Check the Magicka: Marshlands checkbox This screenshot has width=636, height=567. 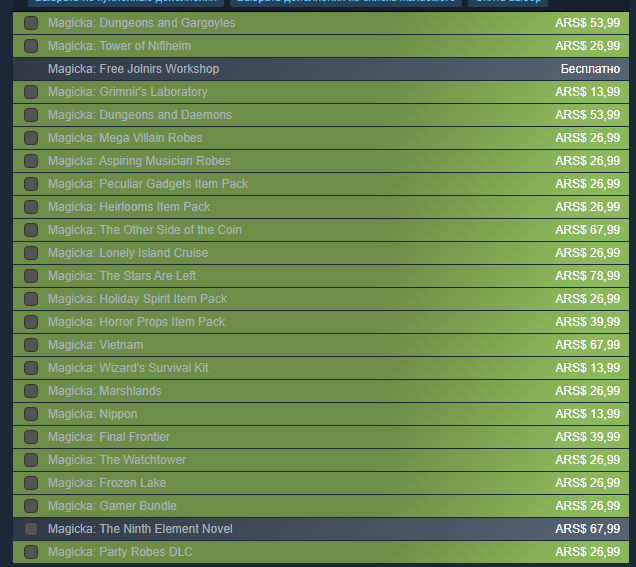pyautogui.click(x=31, y=391)
